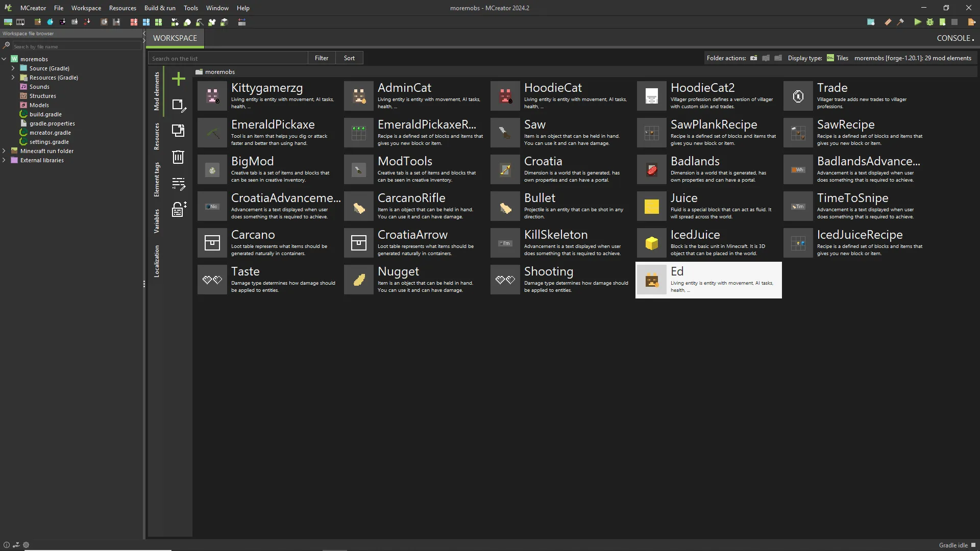980x551 pixels.
Task: Expand the moremobs root tree node
Action: pyautogui.click(x=4, y=59)
